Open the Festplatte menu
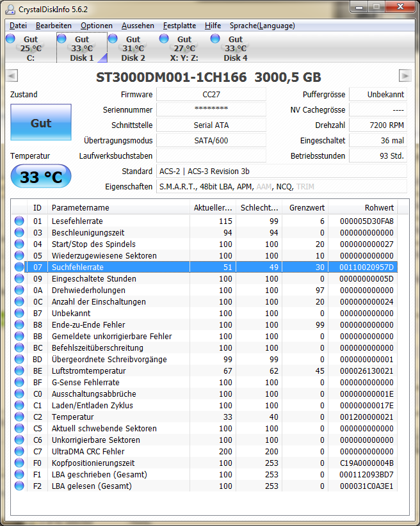The height and width of the screenshot is (526, 420). [x=180, y=26]
